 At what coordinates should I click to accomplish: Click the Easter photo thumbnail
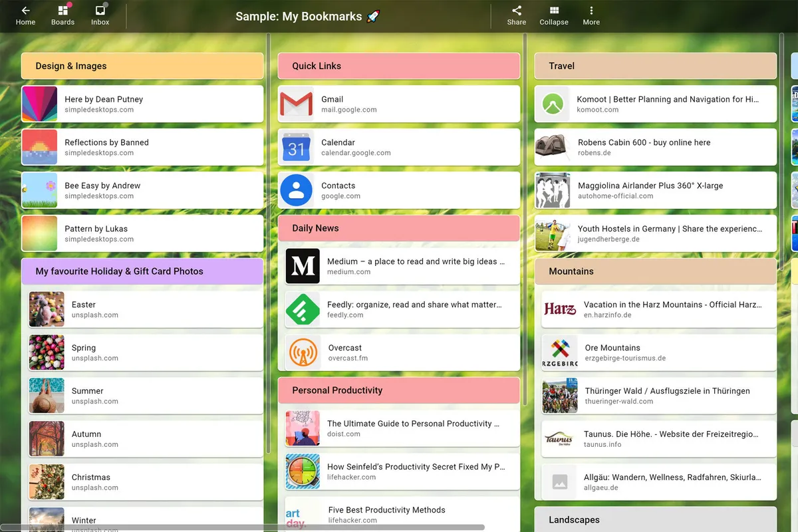coord(47,309)
